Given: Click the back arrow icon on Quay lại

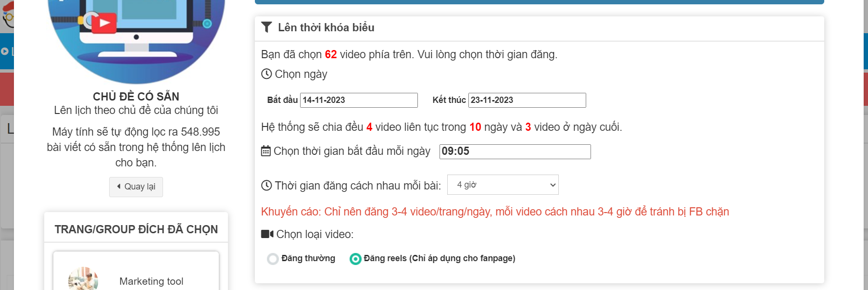Looking at the screenshot, I should click(x=119, y=186).
